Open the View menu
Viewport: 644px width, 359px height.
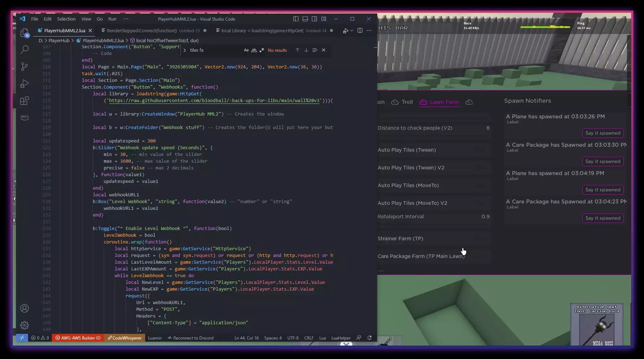coord(86,19)
